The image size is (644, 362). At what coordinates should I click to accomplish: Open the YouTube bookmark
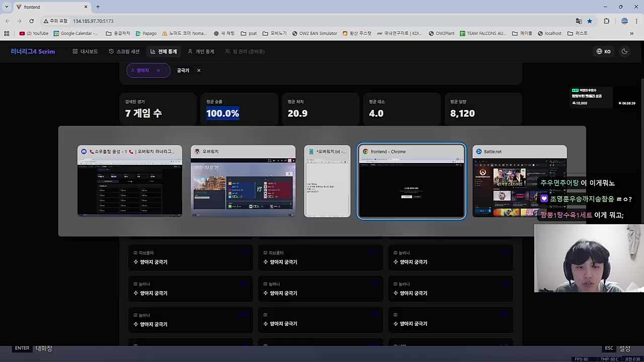pos(34,34)
